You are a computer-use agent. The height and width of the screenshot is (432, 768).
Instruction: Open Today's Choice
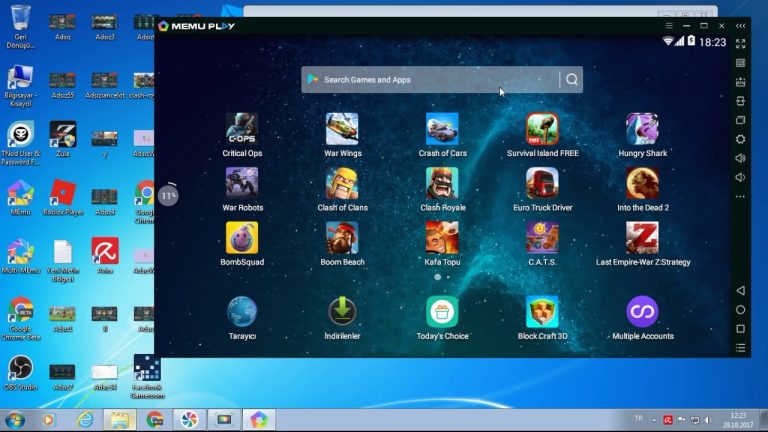tap(442, 312)
